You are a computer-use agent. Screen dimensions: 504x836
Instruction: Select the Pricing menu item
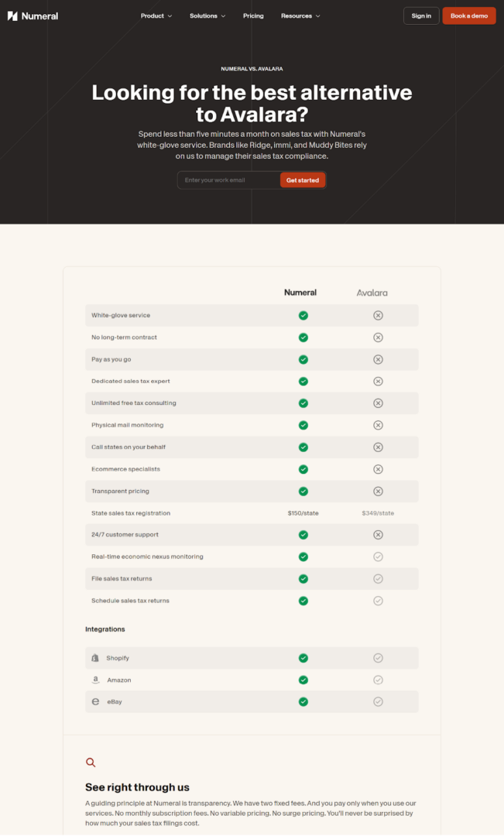253,15
